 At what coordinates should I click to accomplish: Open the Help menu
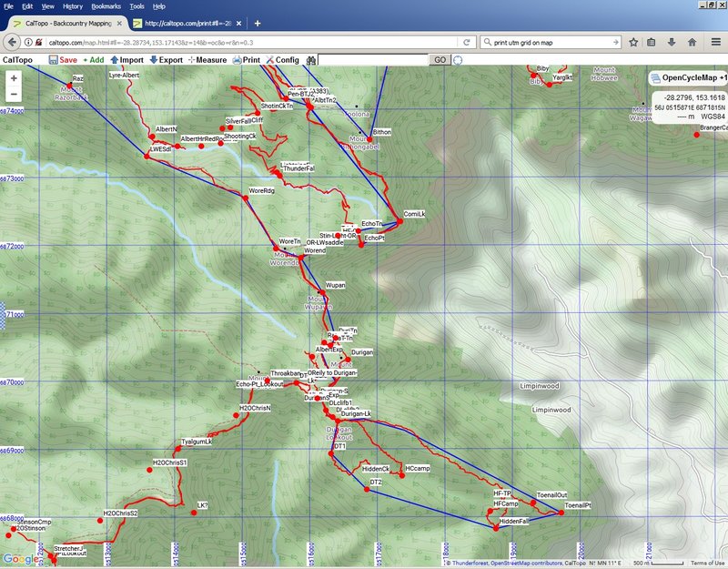tap(158, 6)
